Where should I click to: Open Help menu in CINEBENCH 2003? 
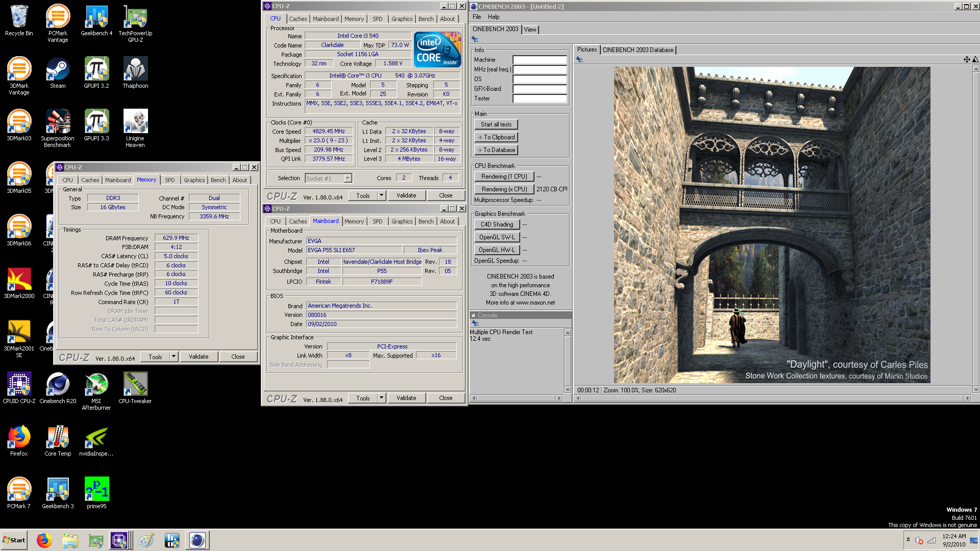pyautogui.click(x=494, y=17)
